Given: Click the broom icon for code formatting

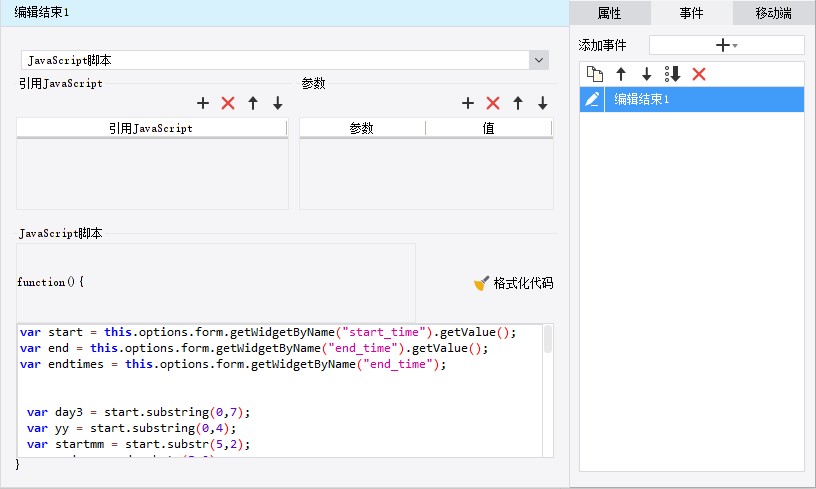Looking at the screenshot, I should click(481, 283).
